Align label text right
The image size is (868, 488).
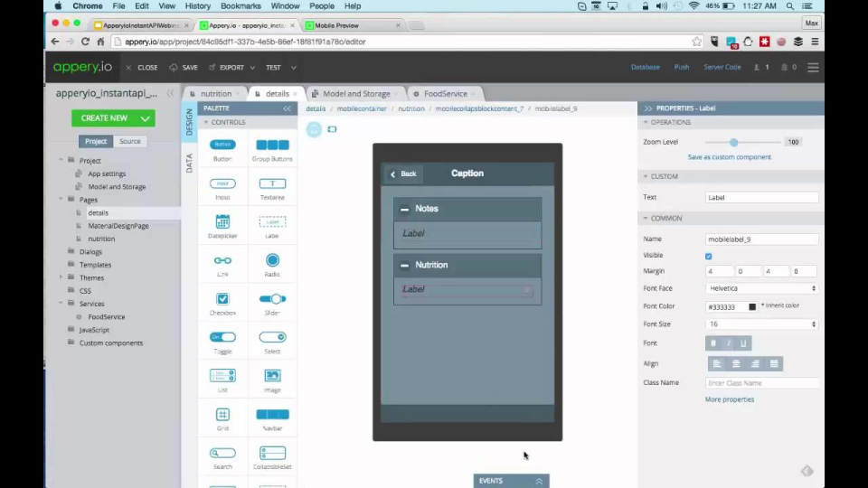[x=755, y=364]
